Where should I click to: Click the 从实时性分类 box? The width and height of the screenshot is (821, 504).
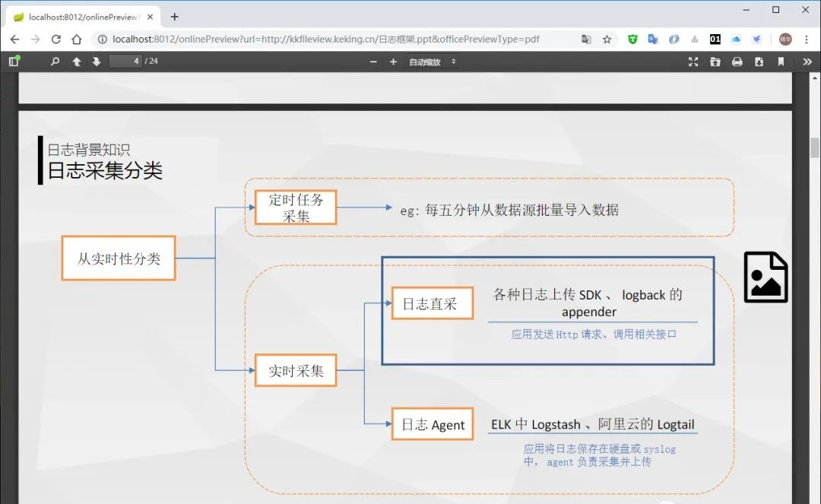tap(119, 258)
